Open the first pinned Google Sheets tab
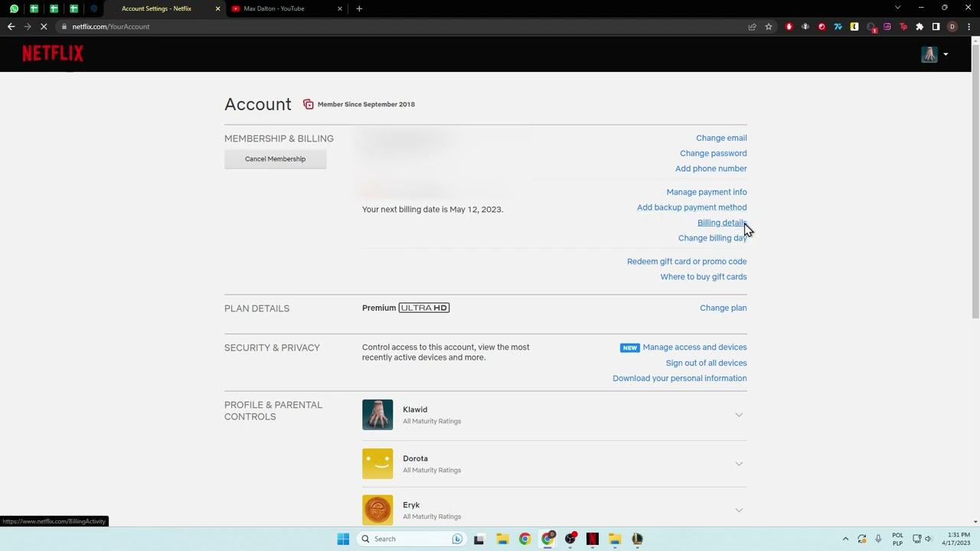980x551 pixels. (34, 8)
